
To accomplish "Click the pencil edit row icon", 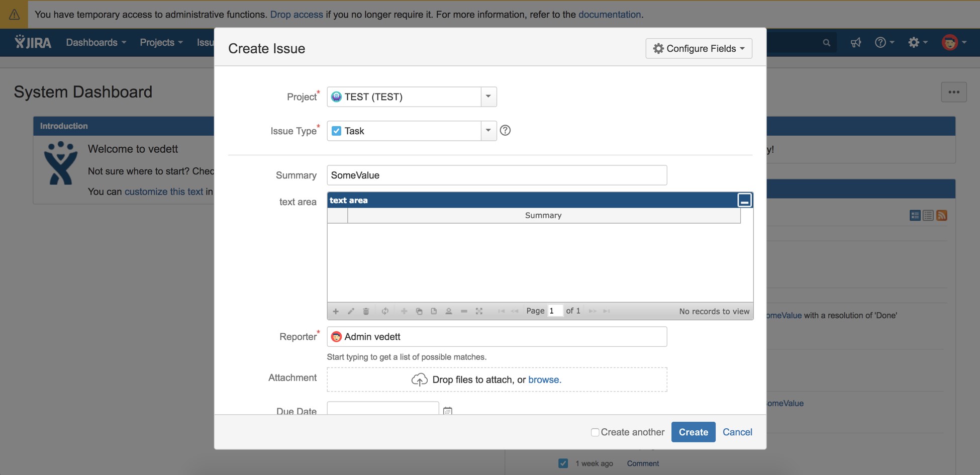I will pyautogui.click(x=351, y=311).
